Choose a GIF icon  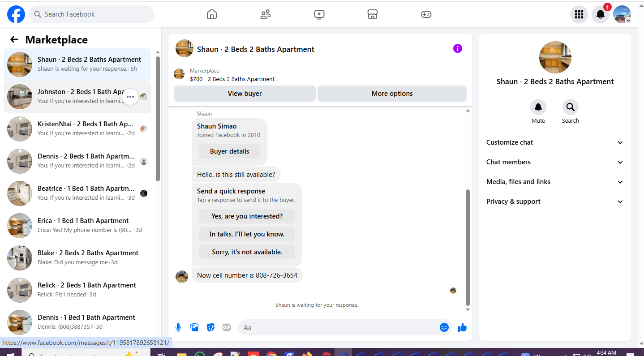pyautogui.click(x=227, y=327)
